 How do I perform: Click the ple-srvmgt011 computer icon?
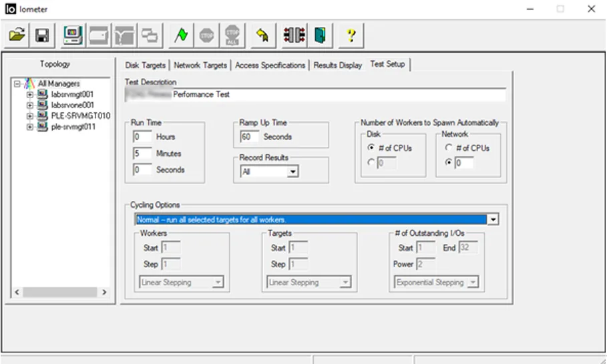(42, 127)
